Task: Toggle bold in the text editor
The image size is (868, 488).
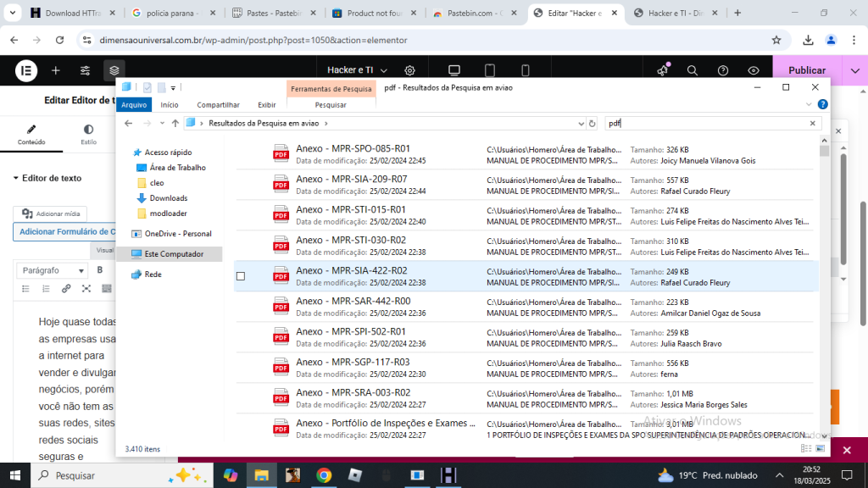Action: pos(99,270)
